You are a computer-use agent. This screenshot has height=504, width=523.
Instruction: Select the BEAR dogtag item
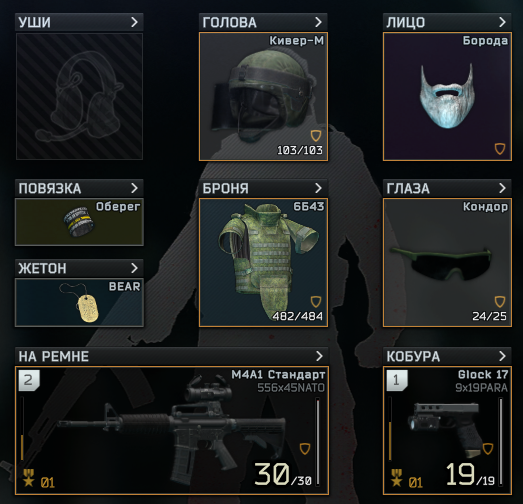79,302
